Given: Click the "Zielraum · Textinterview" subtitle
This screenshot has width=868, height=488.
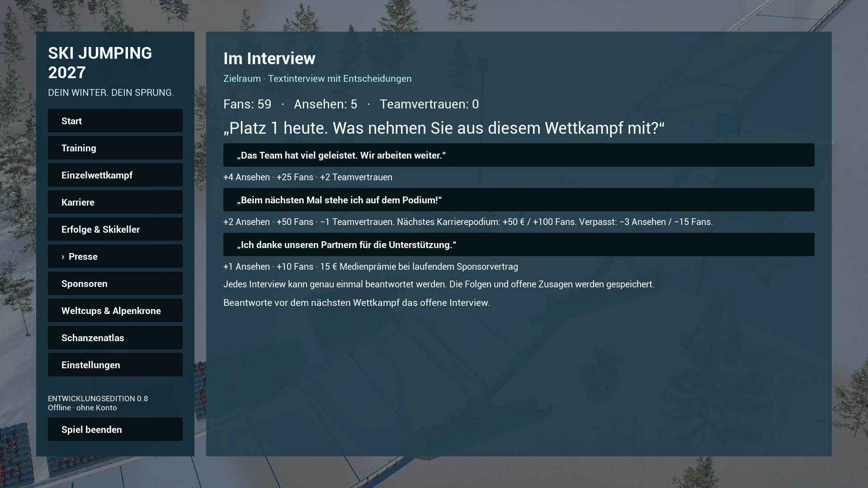Looking at the screenshot, I should point(317,79).
